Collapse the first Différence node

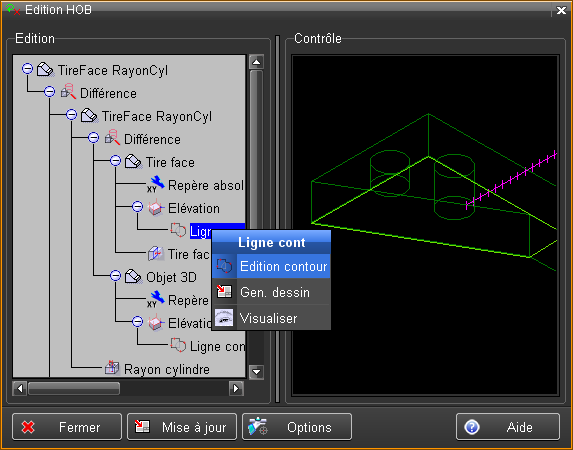pos(50,91)
